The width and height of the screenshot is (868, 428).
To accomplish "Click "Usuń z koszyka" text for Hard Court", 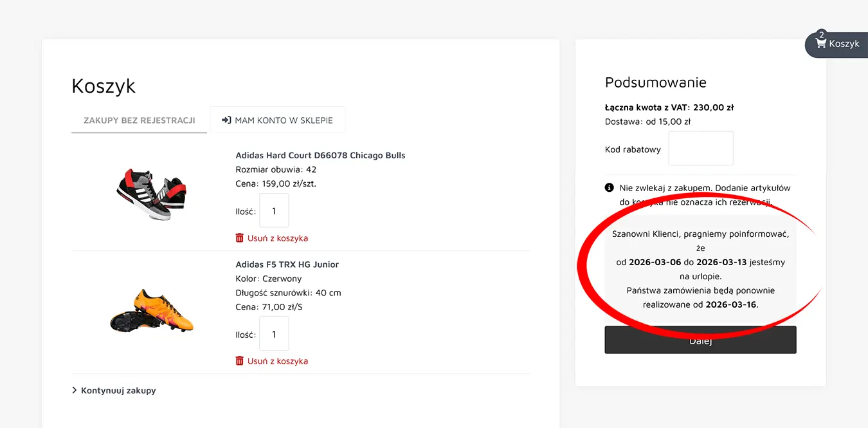I will (278, 238).
